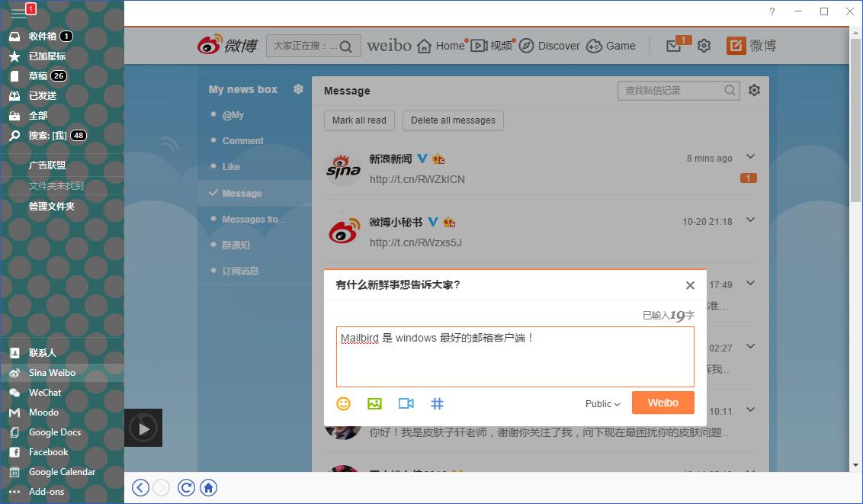Attach a picture with the image icon
Screen dimensions: 863x504
374,403
